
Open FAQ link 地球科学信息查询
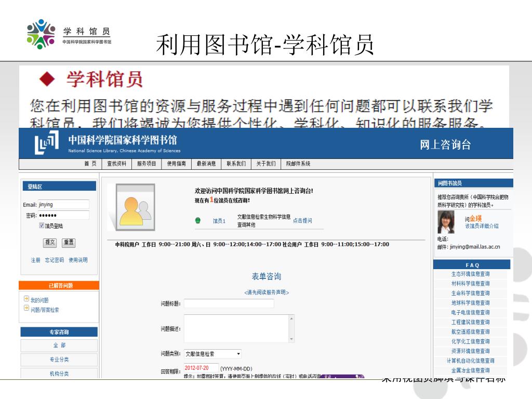tap(470, 303)
